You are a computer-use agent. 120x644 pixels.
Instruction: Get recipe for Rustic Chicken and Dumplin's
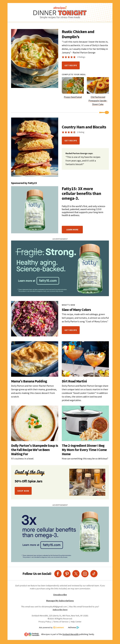[71, 66]
